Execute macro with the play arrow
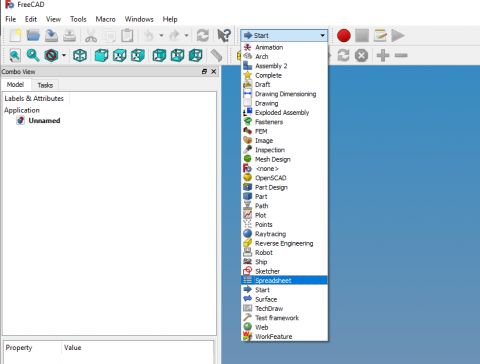 [398, 35]
